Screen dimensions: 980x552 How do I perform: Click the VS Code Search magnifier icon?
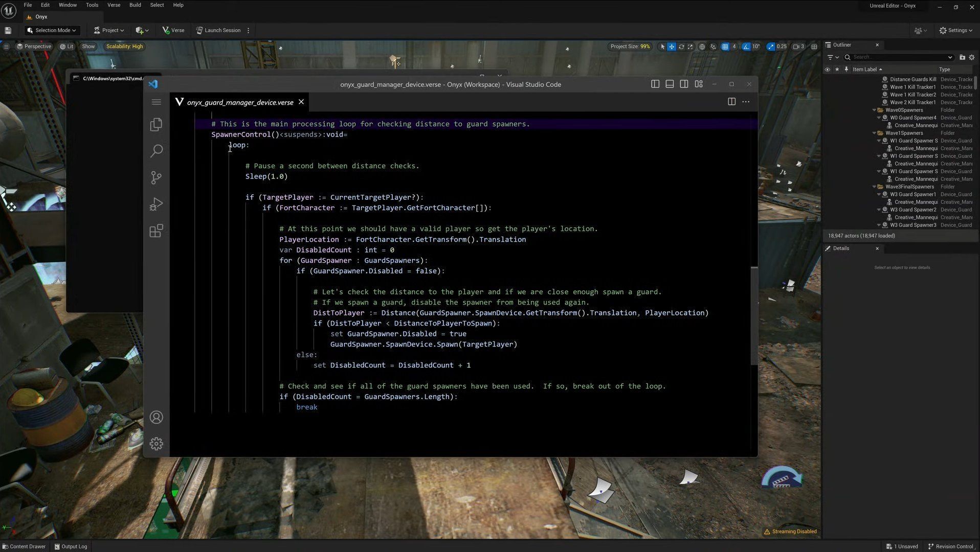(156, 151)
